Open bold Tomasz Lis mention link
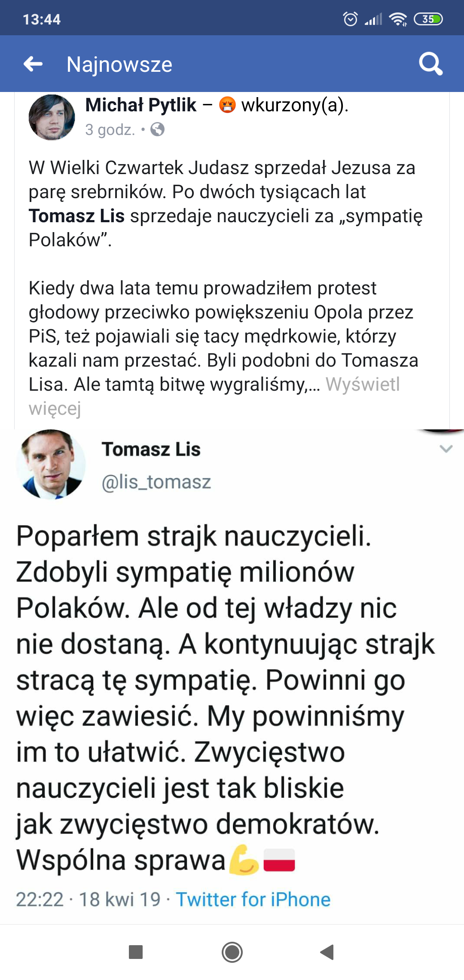 point(76,216)
